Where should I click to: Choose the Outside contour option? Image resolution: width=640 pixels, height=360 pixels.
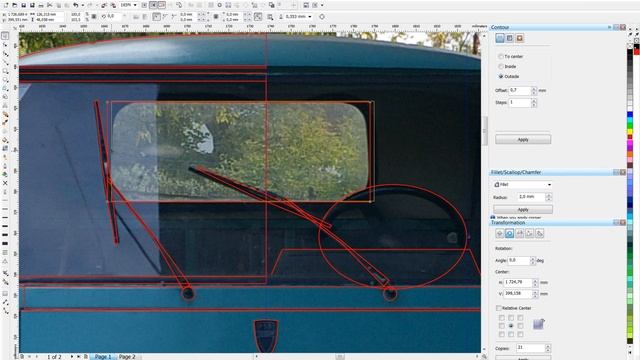pos(501,76)
